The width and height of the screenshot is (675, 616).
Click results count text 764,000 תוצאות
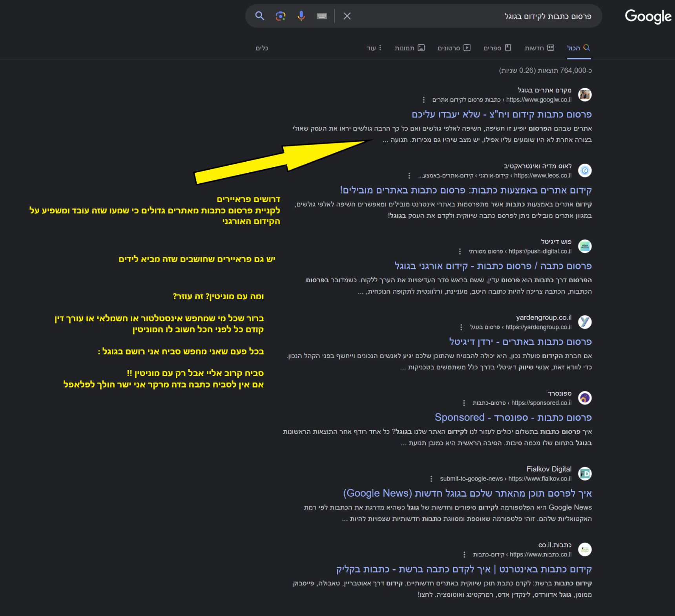(545, 70)
